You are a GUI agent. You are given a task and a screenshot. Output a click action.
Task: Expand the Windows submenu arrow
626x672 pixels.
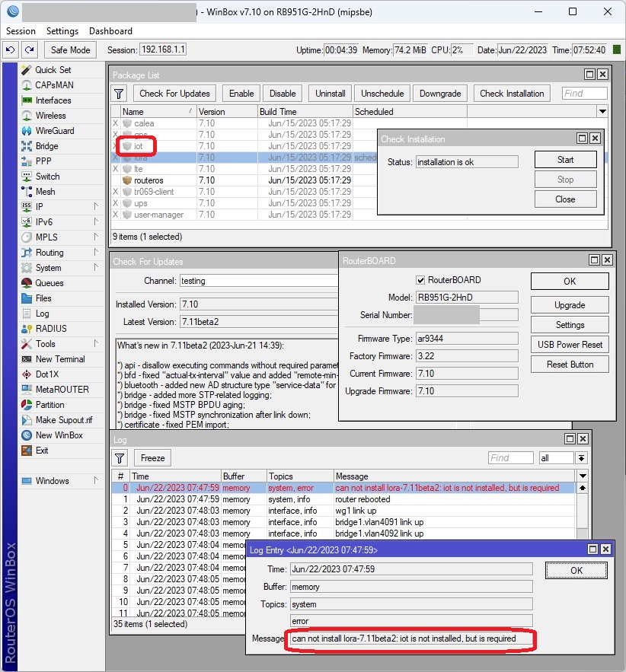pyautogui.click(x=96, y=480)
